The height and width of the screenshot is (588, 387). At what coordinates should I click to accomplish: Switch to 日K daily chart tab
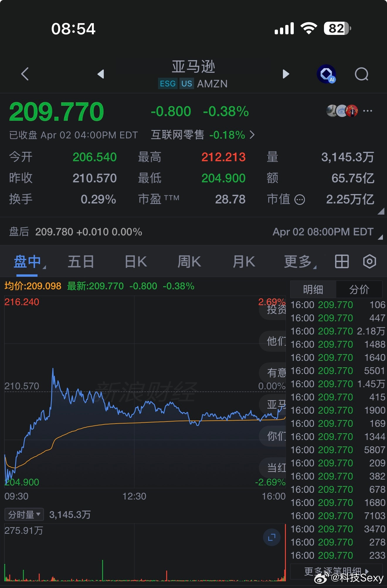[136, 261]
